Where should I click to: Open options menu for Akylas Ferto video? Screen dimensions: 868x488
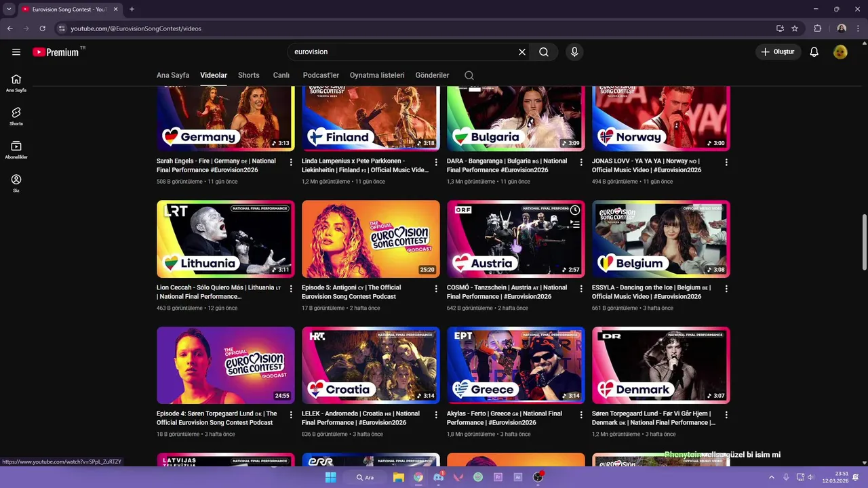pos(581,415)
